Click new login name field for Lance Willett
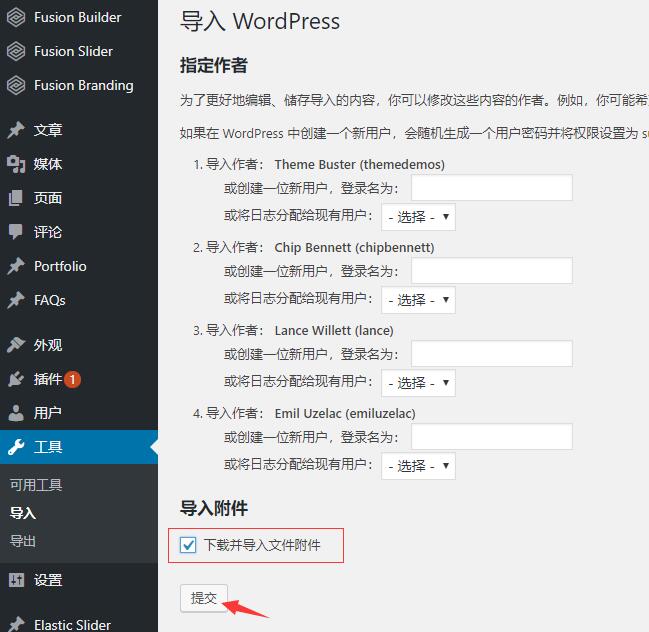This screenshot has width=649, height=632. click(x=492, y=353)
